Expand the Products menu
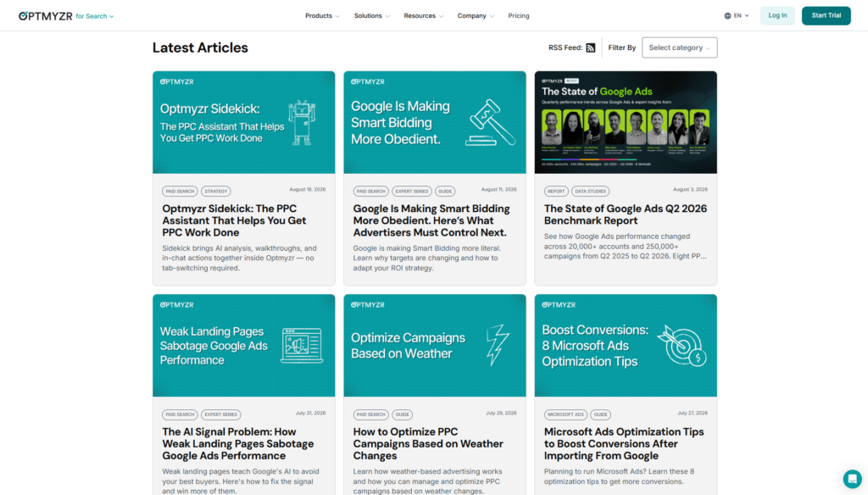The width and height of the screenshot is (868, 495). (x=322, y=16)
